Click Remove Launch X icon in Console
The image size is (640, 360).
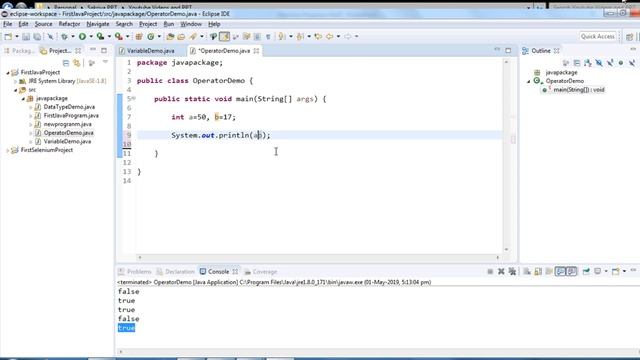[501, 272]
